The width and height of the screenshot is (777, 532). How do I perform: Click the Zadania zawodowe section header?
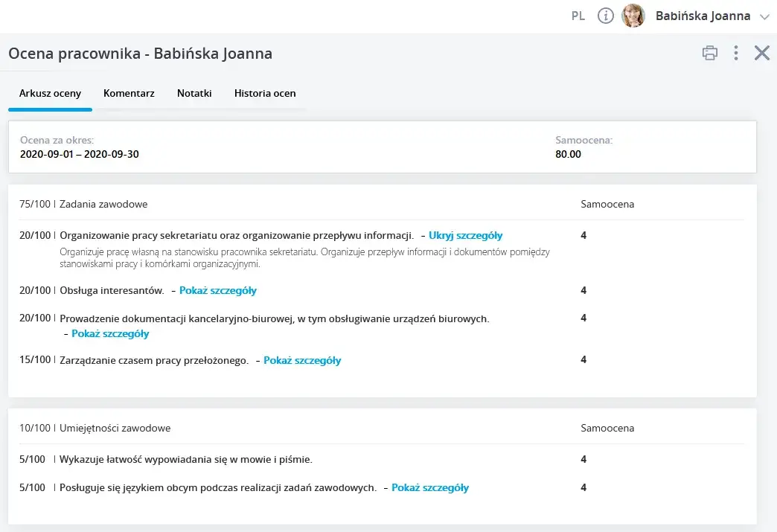point(103,204)
